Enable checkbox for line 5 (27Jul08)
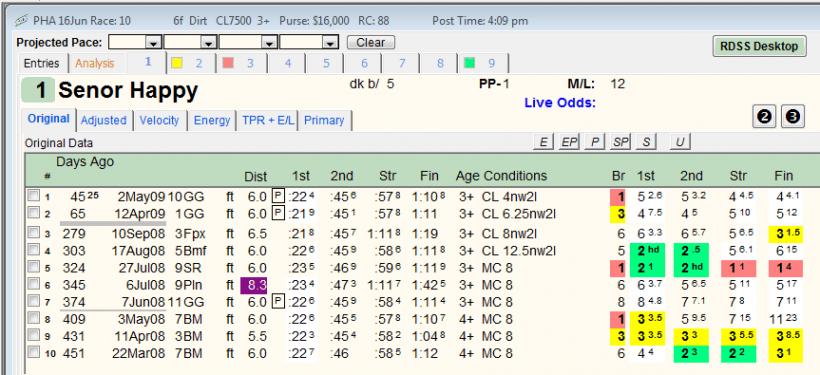The width and height of the screenshot is (820, 375). [x=33, y=267]
